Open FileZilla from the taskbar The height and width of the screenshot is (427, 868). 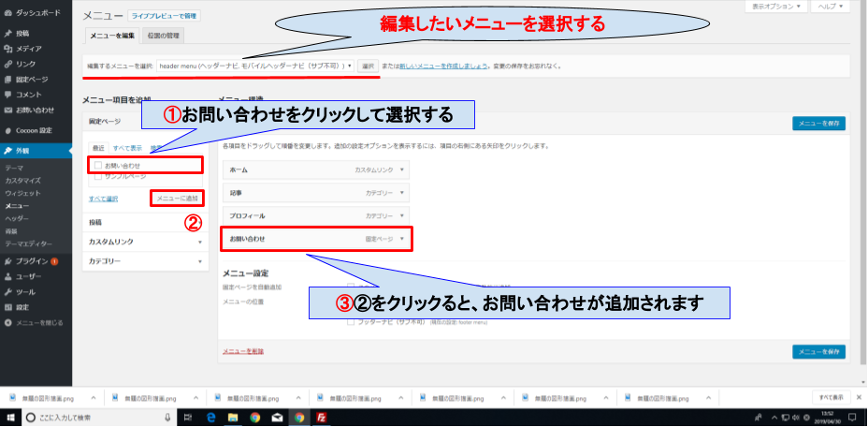pos(321,417)
